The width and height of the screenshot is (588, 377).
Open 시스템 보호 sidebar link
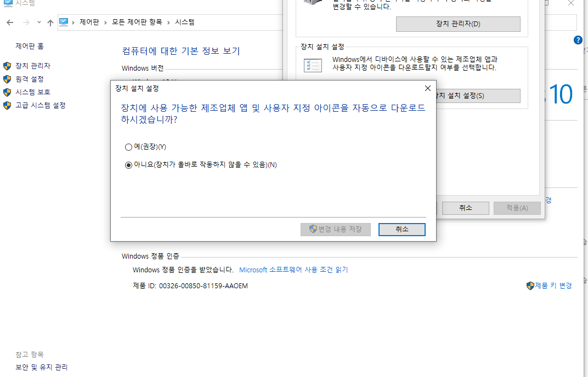33,92
